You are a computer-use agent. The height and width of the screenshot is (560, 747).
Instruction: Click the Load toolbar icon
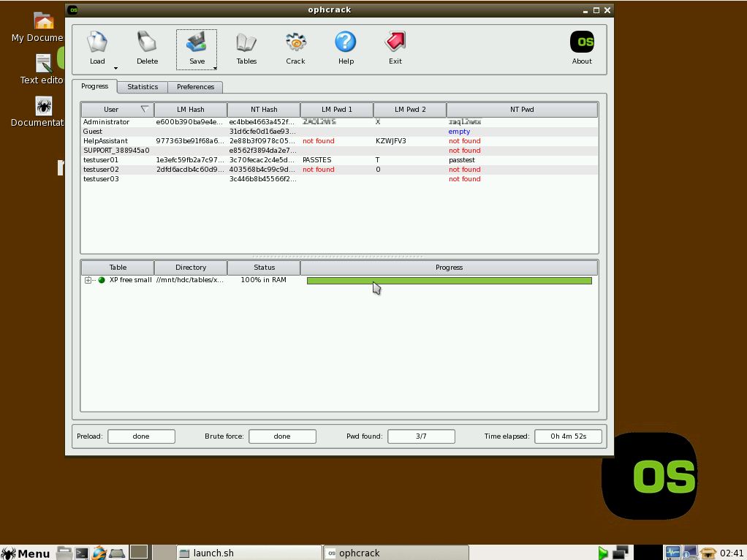coord(97,48)
